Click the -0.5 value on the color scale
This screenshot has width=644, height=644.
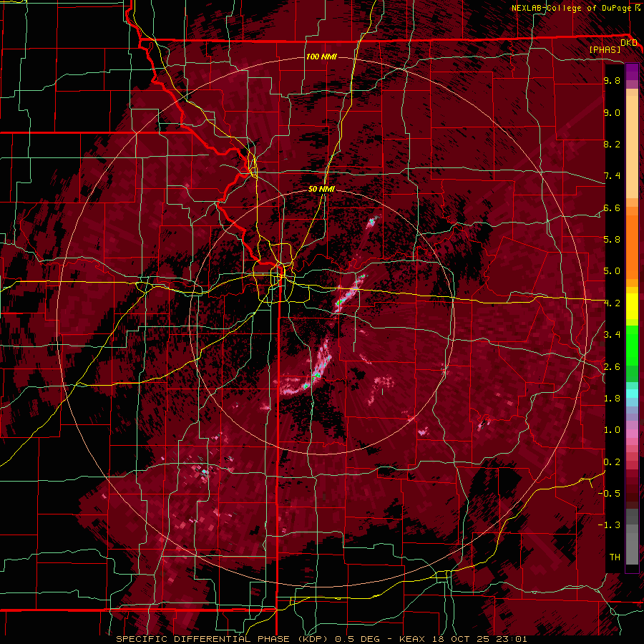(609, 494)
